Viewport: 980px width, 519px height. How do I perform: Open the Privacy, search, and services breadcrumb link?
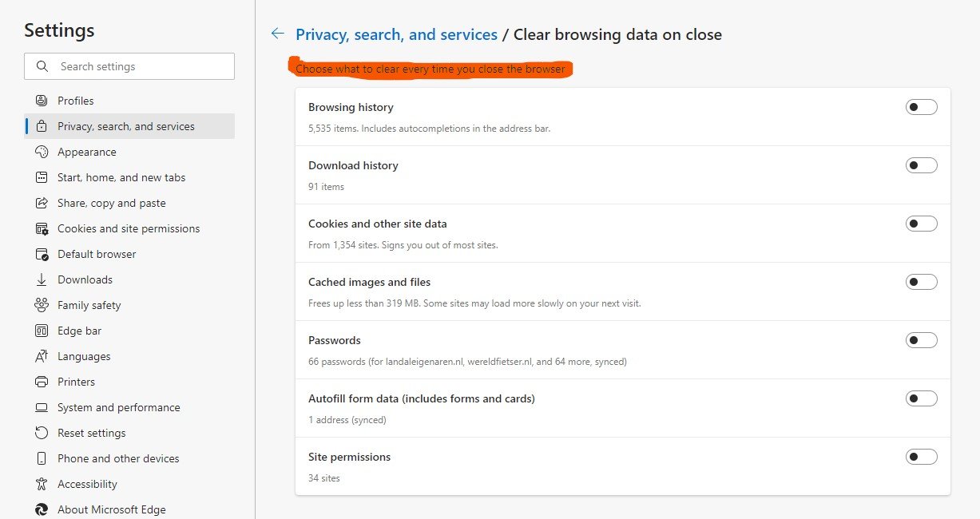(x=396, y=34)
